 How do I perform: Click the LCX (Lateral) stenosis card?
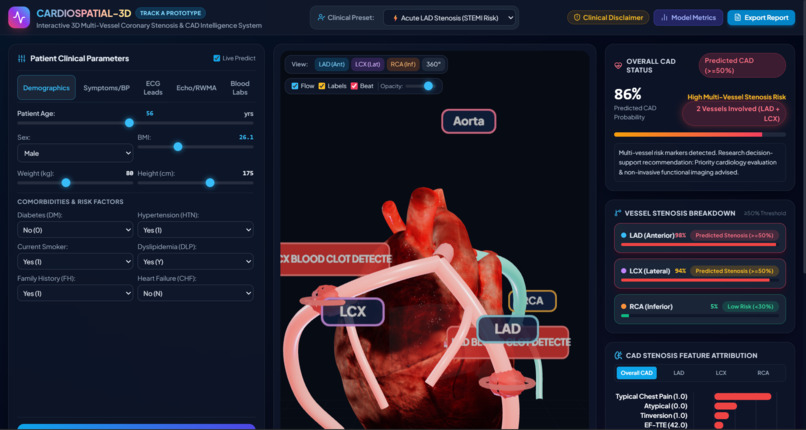[x=700, y=273]
